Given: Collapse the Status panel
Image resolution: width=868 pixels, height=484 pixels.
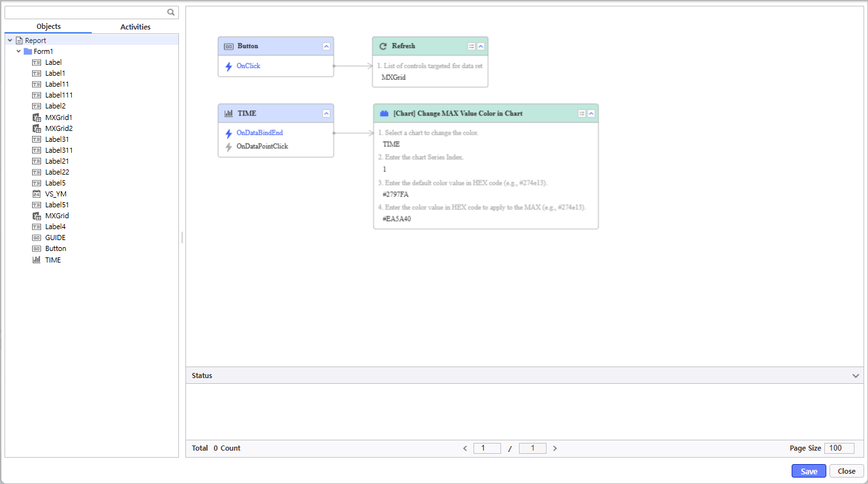Looking at the screenshot, I should tap(855, 376).
